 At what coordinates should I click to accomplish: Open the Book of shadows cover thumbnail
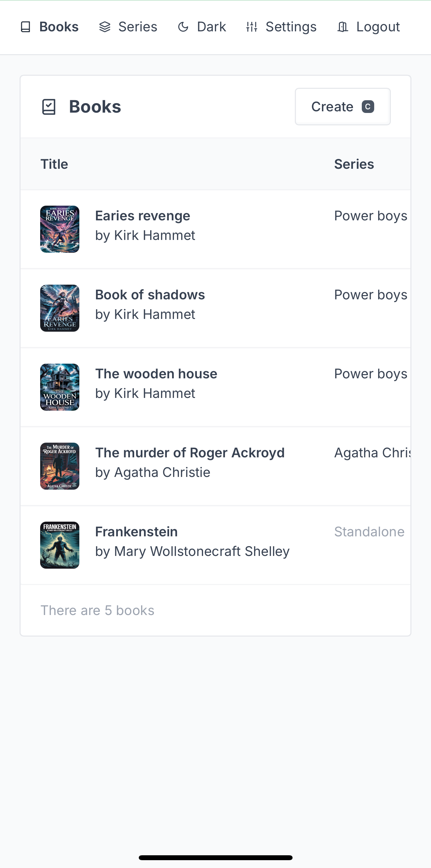pyautogui.click(x=60, y=308)
